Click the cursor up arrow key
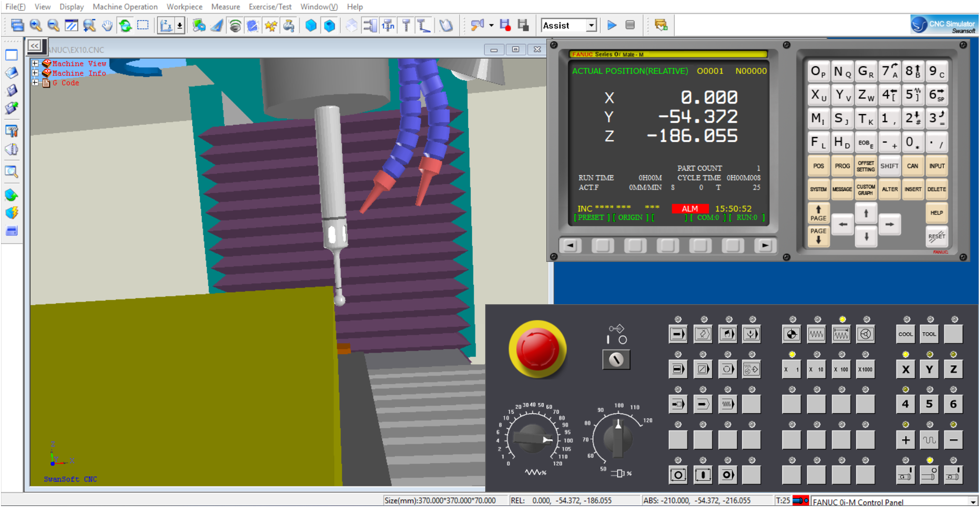Screen dimensions: 980x507 (x=866, y=213)
